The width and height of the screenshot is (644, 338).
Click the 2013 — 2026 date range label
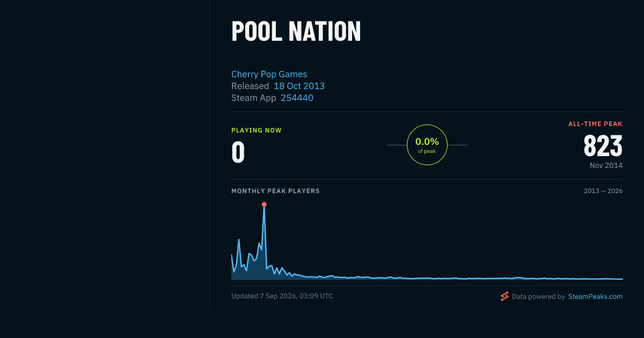[603, 191]
